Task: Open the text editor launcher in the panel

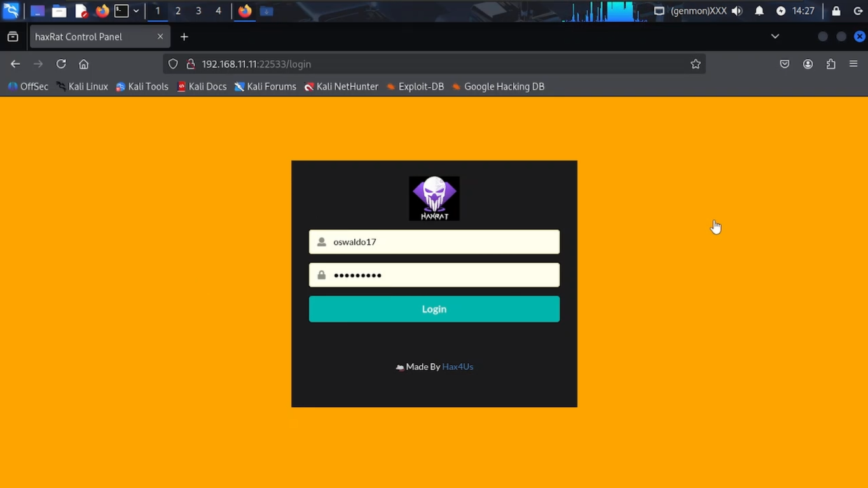Action: [x=81, y=11]
